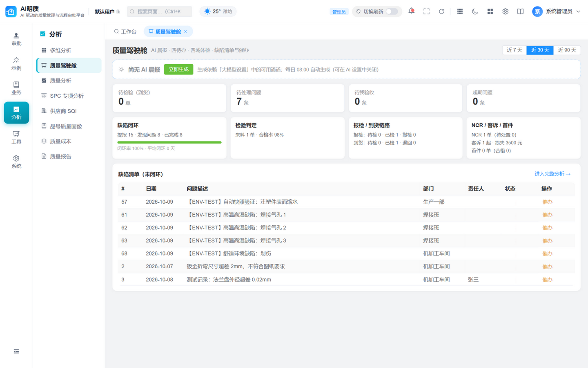588x368 pixels.
Task: Open the 默认租户 tenant switcher
Action: 107,11
